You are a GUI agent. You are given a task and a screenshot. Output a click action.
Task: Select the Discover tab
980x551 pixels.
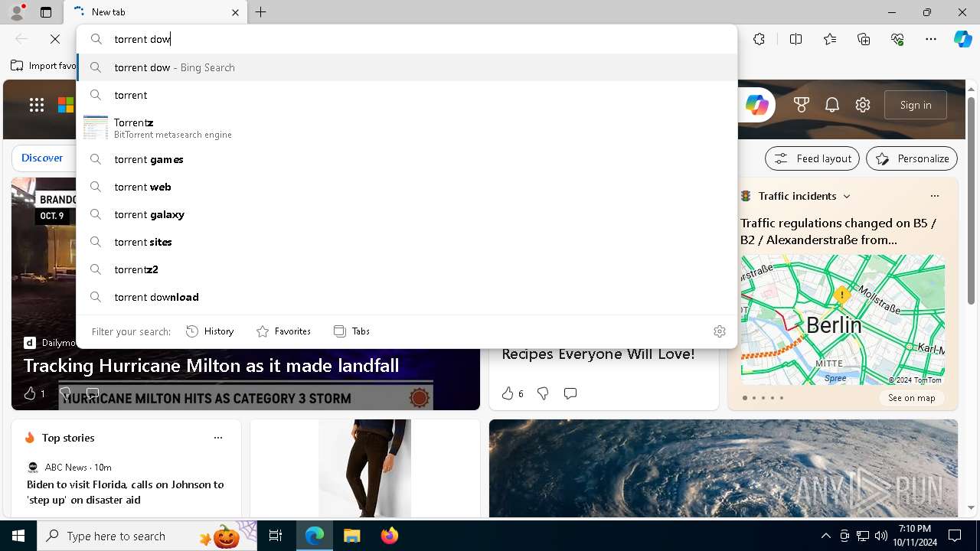pyautogui.click(x=42, y=158)
